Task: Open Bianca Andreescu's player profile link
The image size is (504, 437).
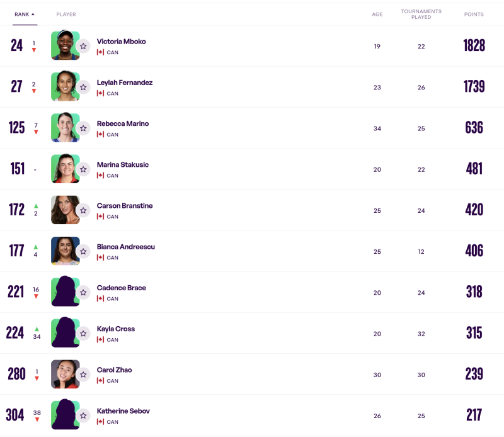Action: coord(125,247)
